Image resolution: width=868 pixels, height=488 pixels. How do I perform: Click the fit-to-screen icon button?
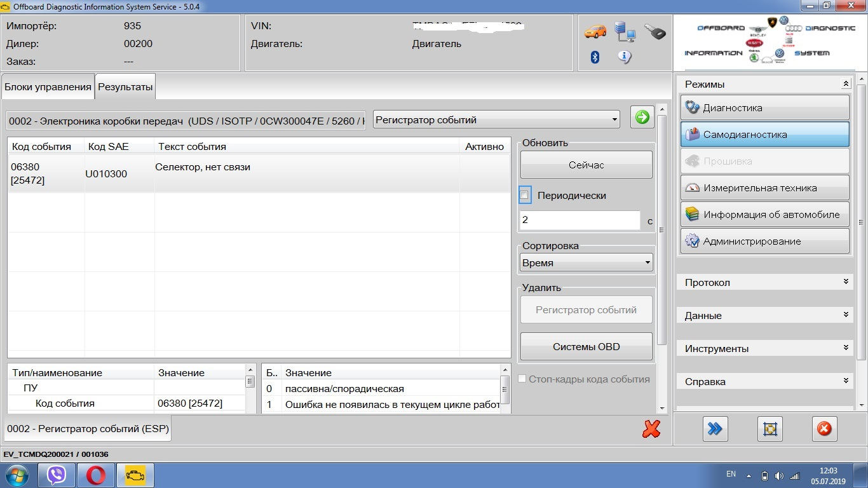(770, 429)
